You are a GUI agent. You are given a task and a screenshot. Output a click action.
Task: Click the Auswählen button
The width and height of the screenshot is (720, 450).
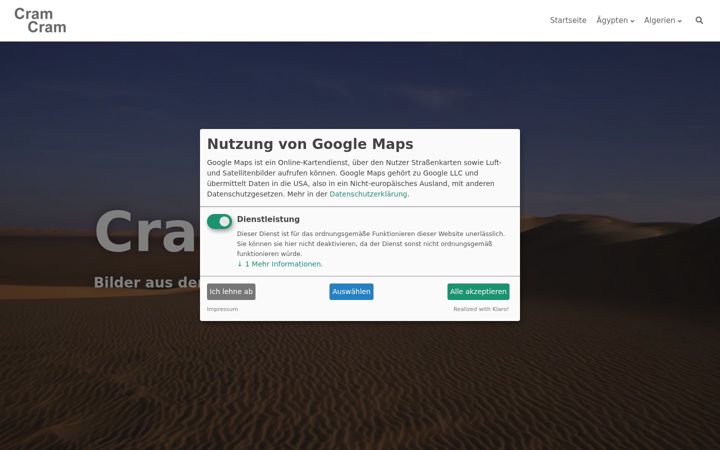pos(351,292)
